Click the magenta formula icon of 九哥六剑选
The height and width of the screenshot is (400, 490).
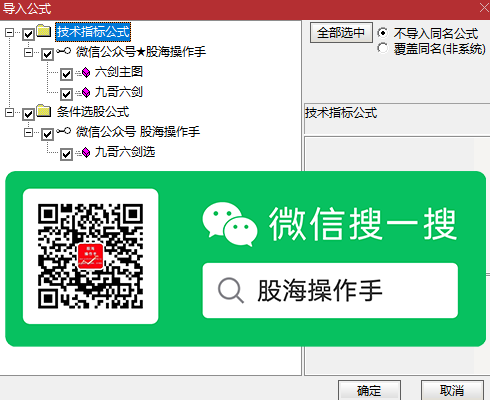coord(86,153)
